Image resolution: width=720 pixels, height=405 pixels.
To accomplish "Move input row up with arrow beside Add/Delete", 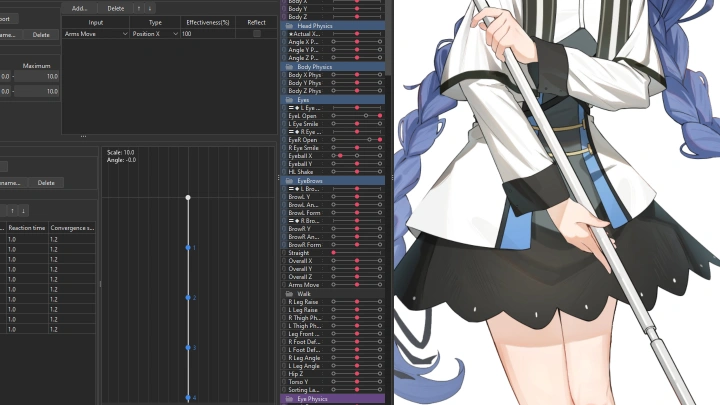I will coord(139,8).
